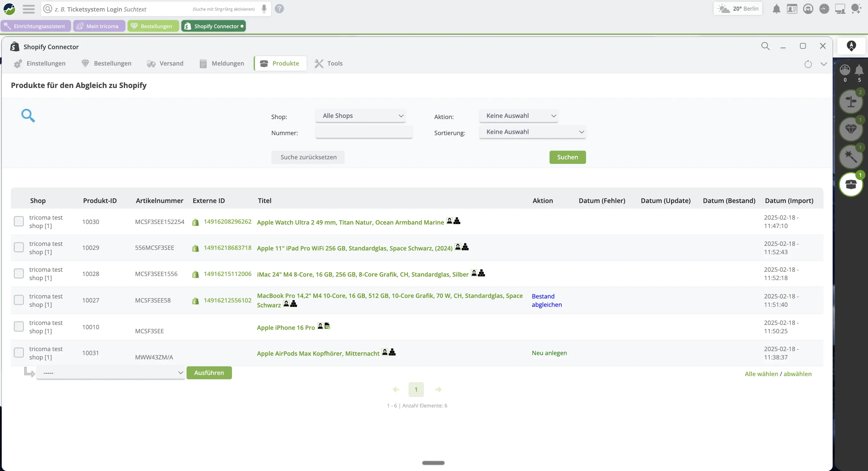Image resolution: width=868 pixels, height=471 pixels.
Task: Open the Shop dropdown showing Alle Shops
Action: click(x=360, y=116)
